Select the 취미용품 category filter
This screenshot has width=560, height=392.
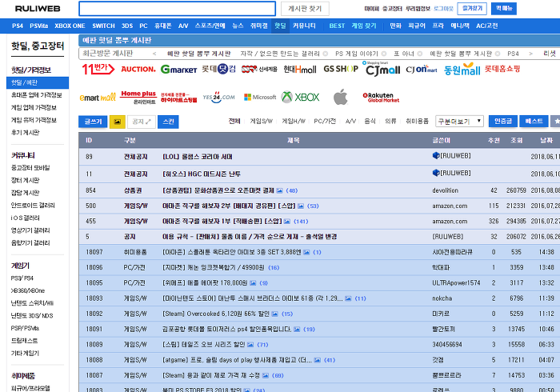[x=417, y=122]
